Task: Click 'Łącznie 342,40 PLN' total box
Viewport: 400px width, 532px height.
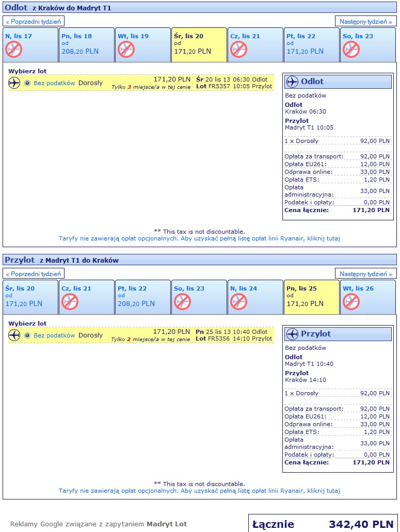Action: 323,524
